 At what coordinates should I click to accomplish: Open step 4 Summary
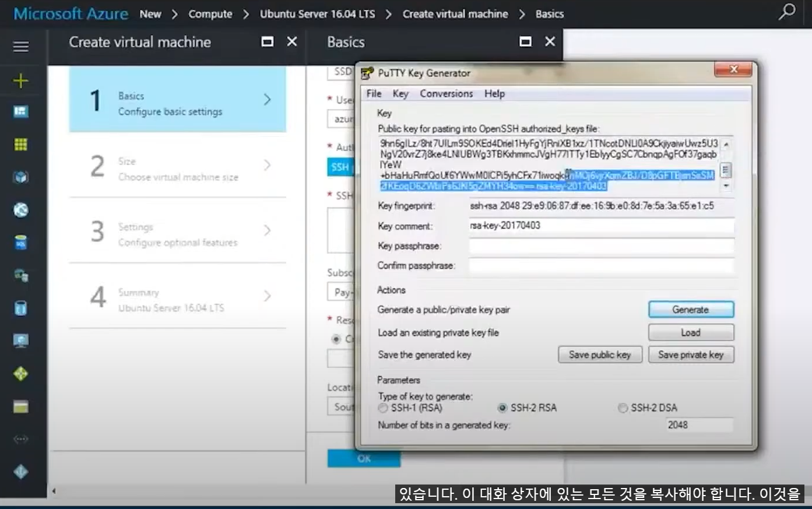177,296
